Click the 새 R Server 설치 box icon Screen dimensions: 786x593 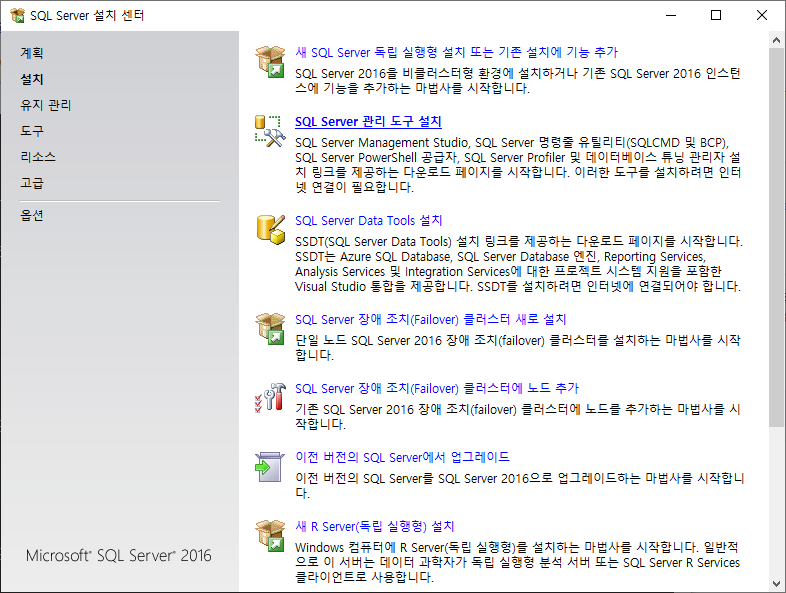270,535
